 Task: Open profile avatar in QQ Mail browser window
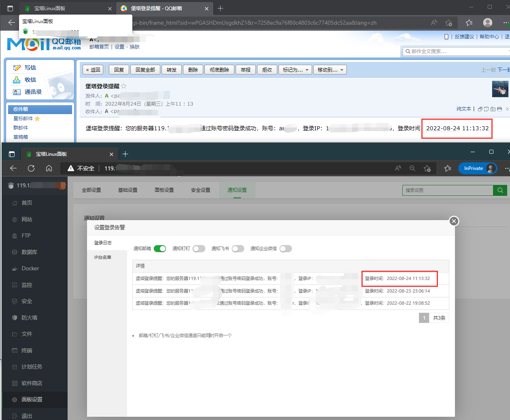tap(488, 23)
